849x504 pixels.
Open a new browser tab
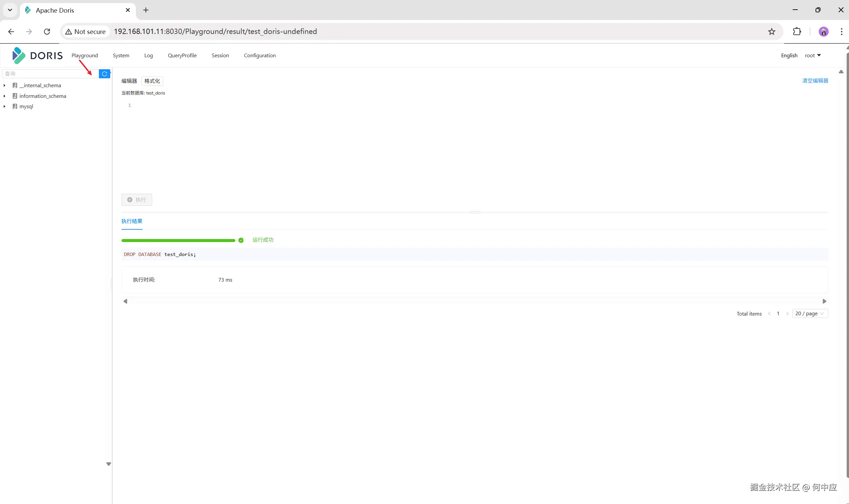click(146, 10)
